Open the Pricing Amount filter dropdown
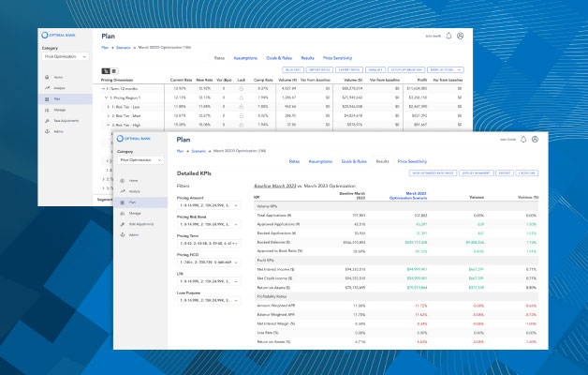 coord(210,205)
